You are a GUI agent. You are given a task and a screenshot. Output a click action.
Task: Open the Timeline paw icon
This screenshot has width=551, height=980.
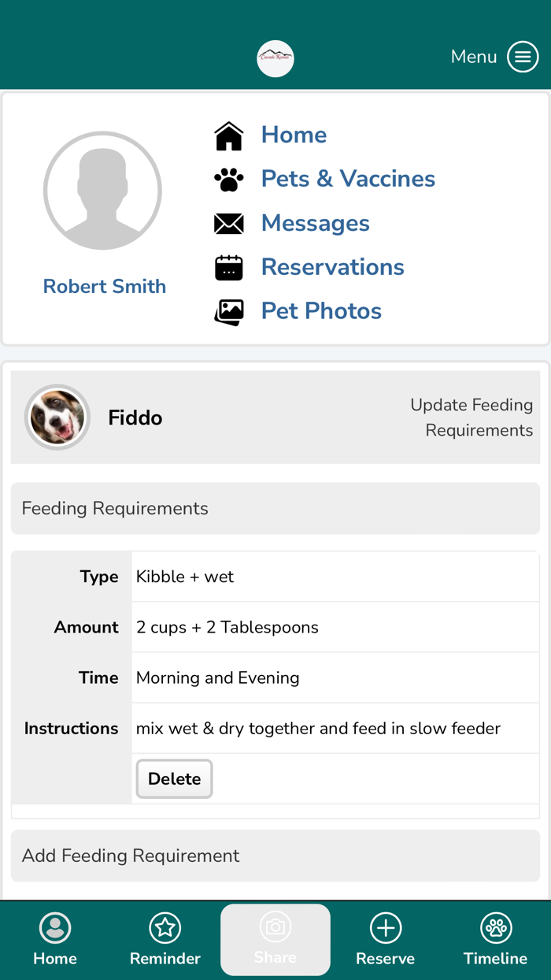point(495,928)
